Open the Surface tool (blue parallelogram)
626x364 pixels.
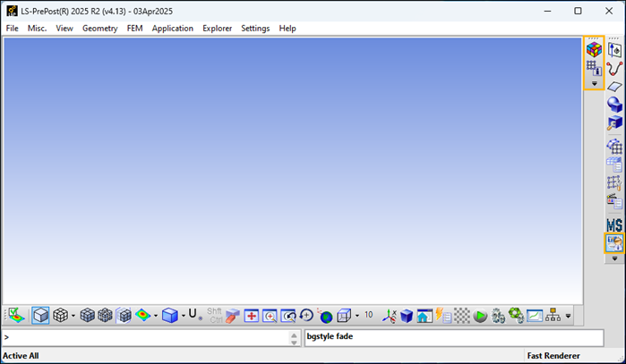[615, 87]
